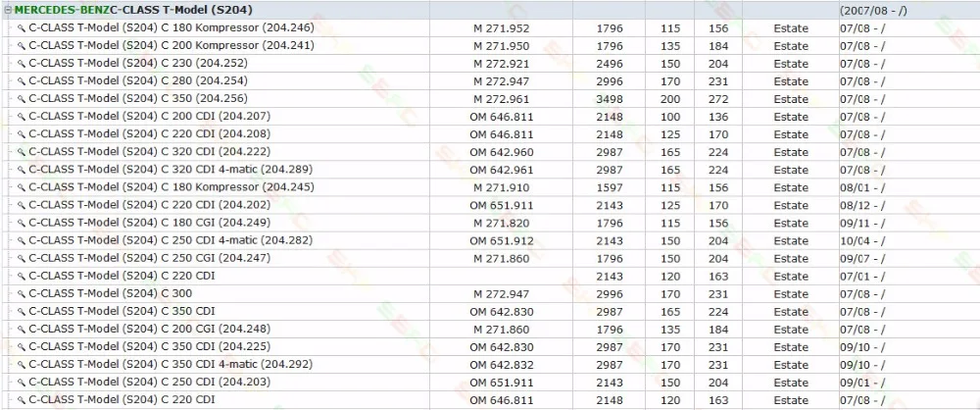
Task: Select C 180 CGI (204.249) model row
Action: [x=490, y=223]
